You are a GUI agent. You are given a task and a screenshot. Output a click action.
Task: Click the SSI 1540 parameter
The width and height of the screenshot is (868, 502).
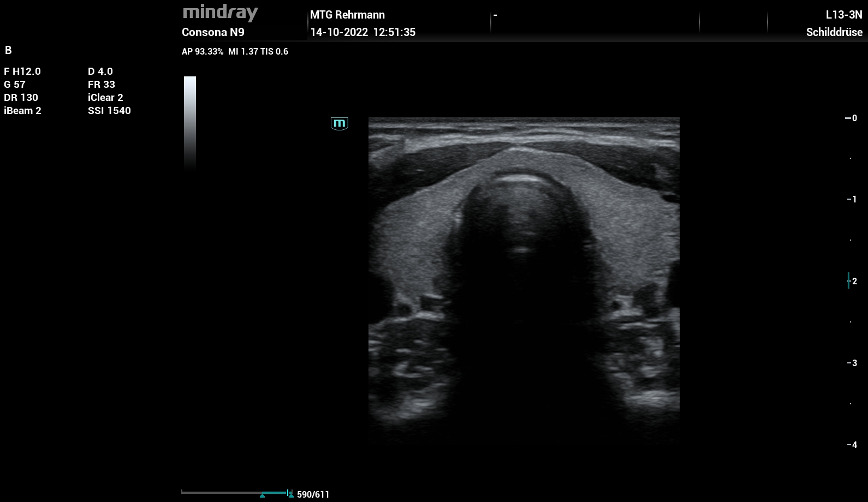coord(109,111)
